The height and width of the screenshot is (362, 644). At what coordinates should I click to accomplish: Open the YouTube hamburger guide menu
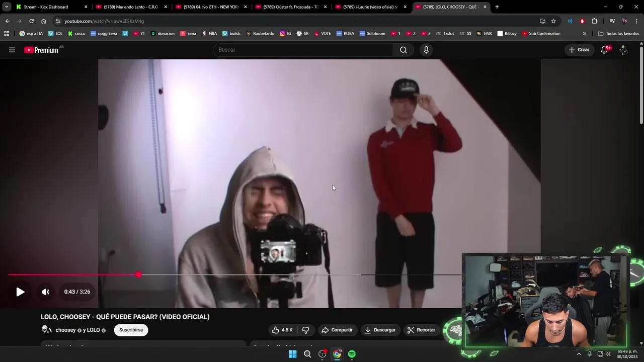click(12, 50)
